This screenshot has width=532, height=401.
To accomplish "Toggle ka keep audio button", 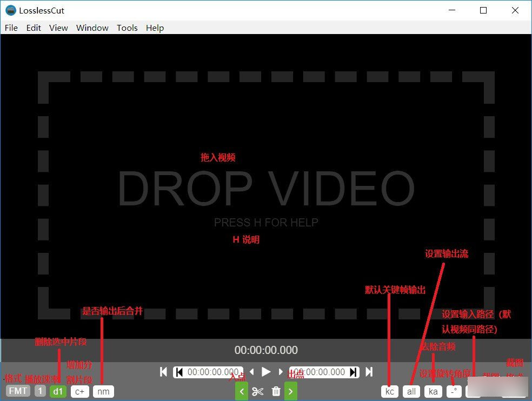I will click(x=433, y=391).
